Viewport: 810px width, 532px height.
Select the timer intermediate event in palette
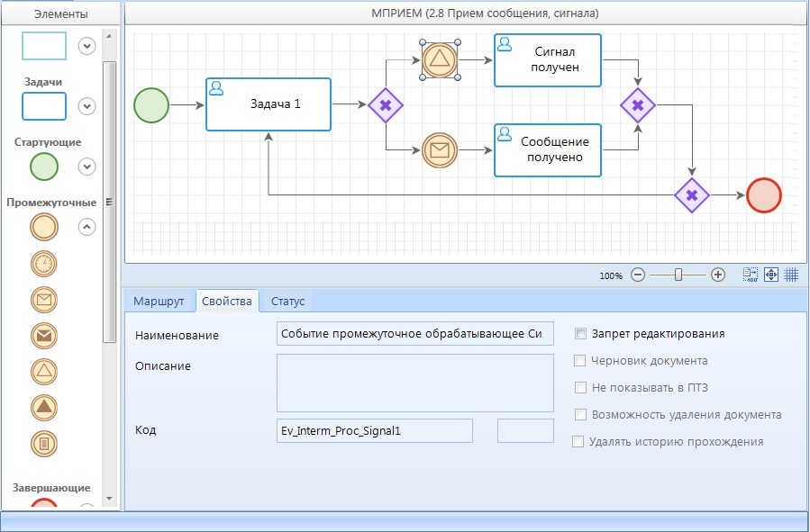44,263
